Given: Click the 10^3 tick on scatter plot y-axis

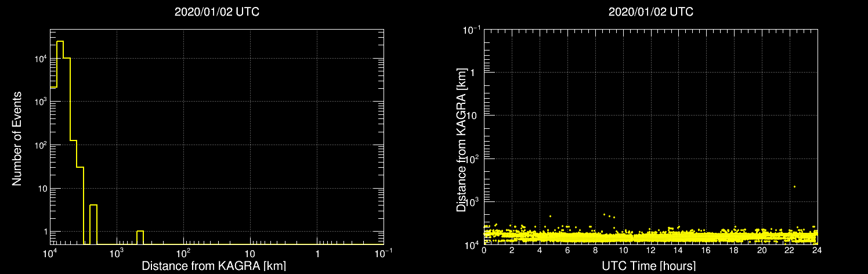Looking at the screenshot, I should point(473,201).
